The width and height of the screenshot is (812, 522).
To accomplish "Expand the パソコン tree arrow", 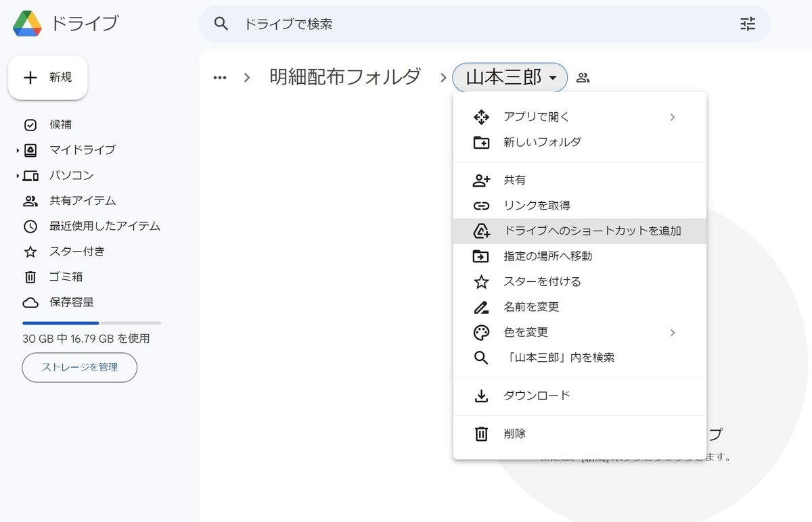I will [x=18, y=176].
